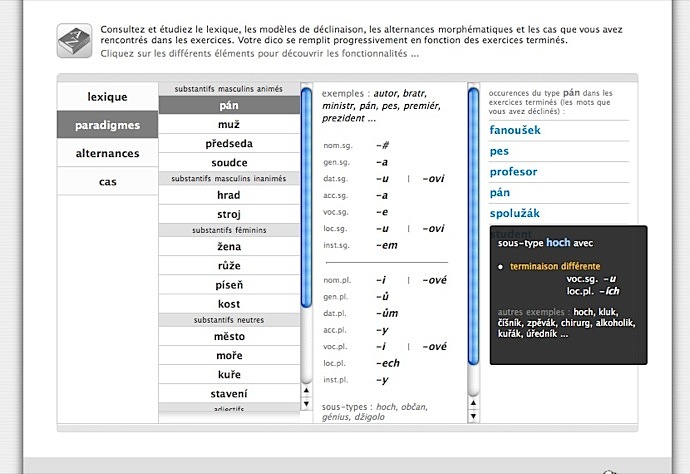Click the substantifs féminins header
Screen dimensions: 690x474
point(229,230)
